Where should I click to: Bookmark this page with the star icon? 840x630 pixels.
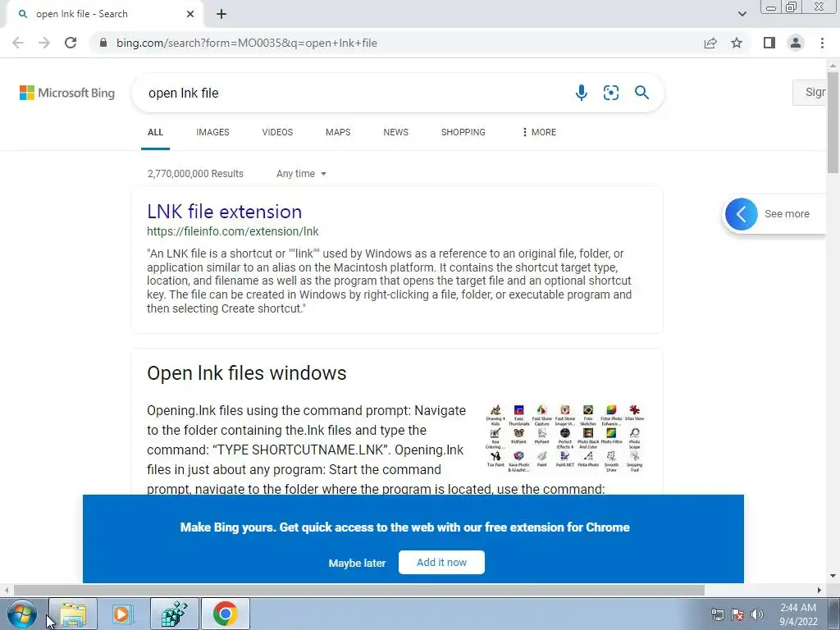pos(737,43)
